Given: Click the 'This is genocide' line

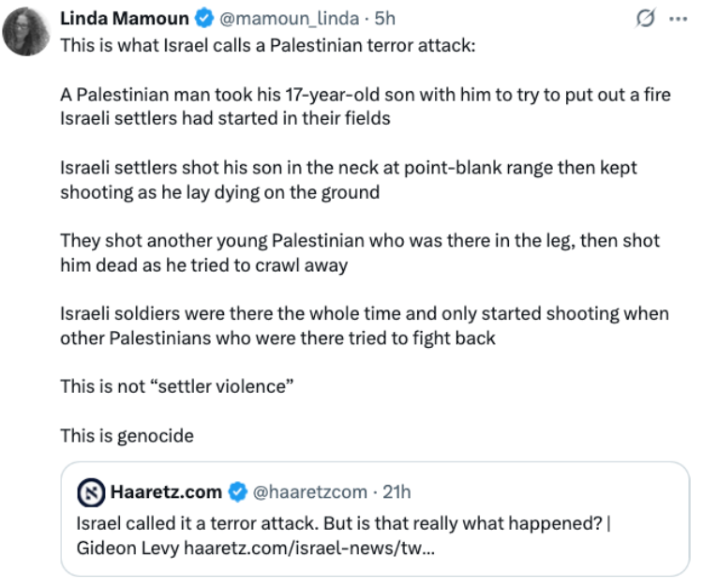Looking at the screenshot, I should point(127,436).
